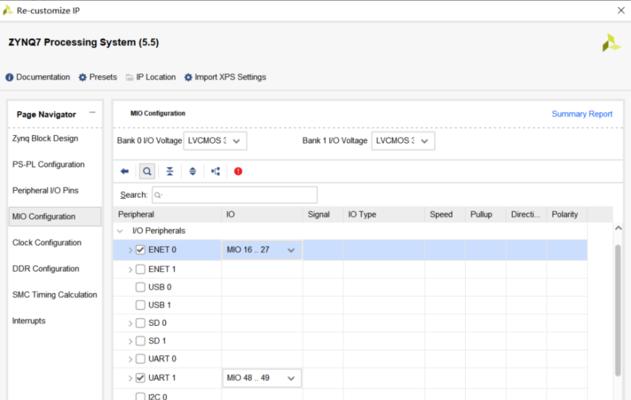Screen dimensions: 631x400
Task: Open the Clock Configuration page
Action: [x=47, y=243]
